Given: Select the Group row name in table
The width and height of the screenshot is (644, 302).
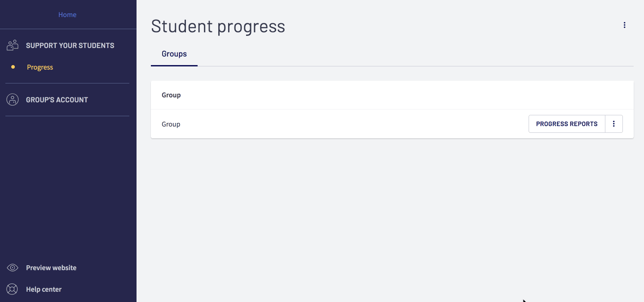Looking at the screenshot, I should coord(171,124).
